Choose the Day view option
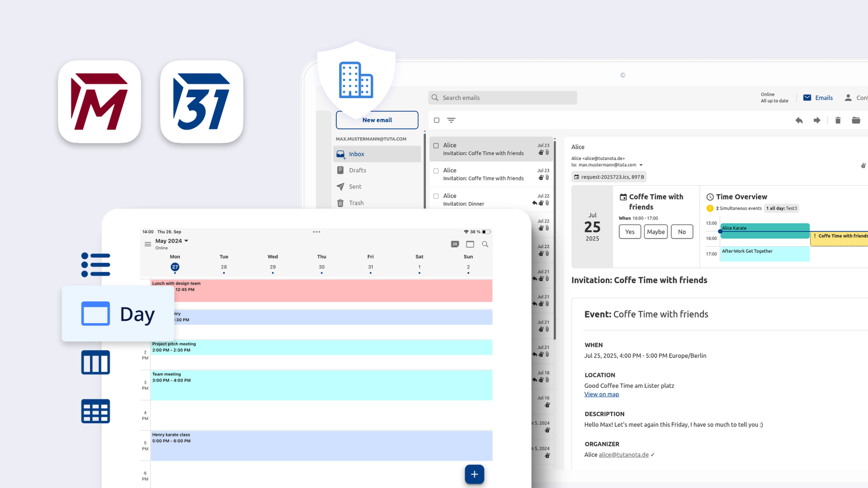Image resolution: width=868 pixels, height=488 pixels. tap(118, 314)
